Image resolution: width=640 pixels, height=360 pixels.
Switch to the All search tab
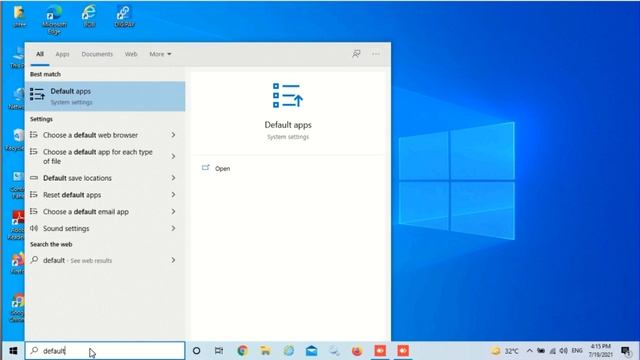tap(40, 54)
